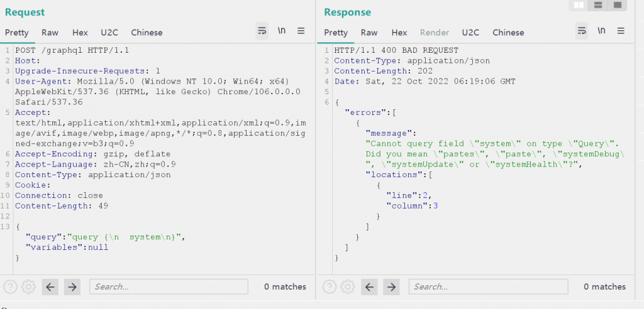Toggle \n non-printable characters in Response panel
This screenshot has width=644, height=309.
coord(601,30)
